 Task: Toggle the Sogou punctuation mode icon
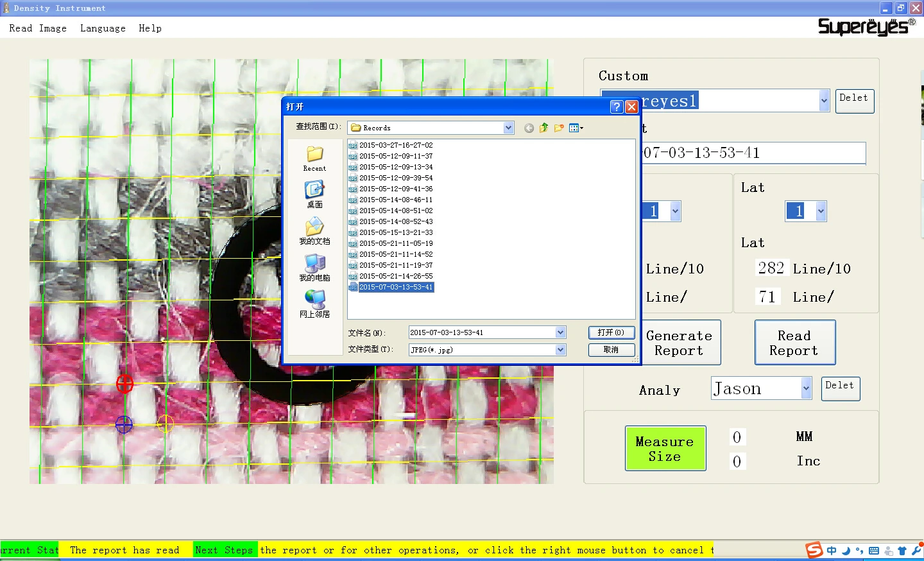pos(859,551)
